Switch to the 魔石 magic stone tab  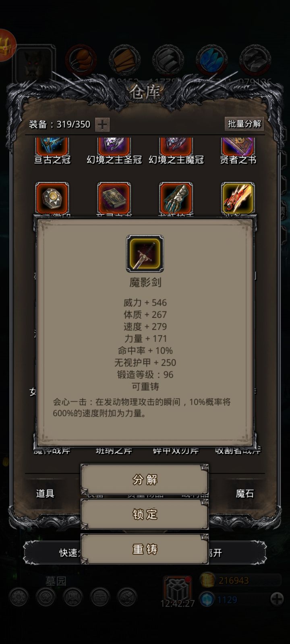tap(245, 493)
